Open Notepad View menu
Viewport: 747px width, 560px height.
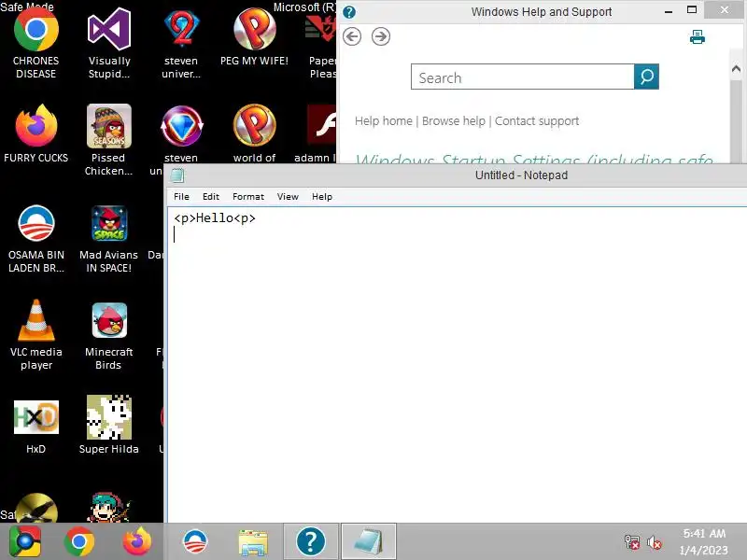click(x=288, y=197)
